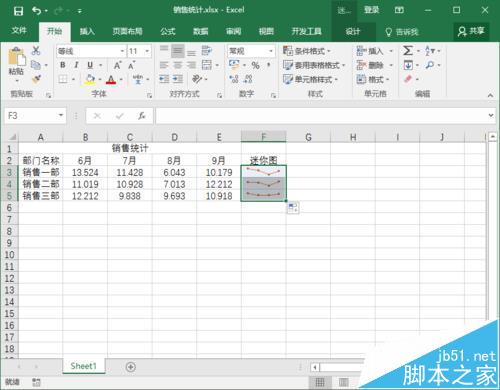The width and height of the screenshot is (500, 390).
Task: Click the text Orientation icon
Action: 197,79
